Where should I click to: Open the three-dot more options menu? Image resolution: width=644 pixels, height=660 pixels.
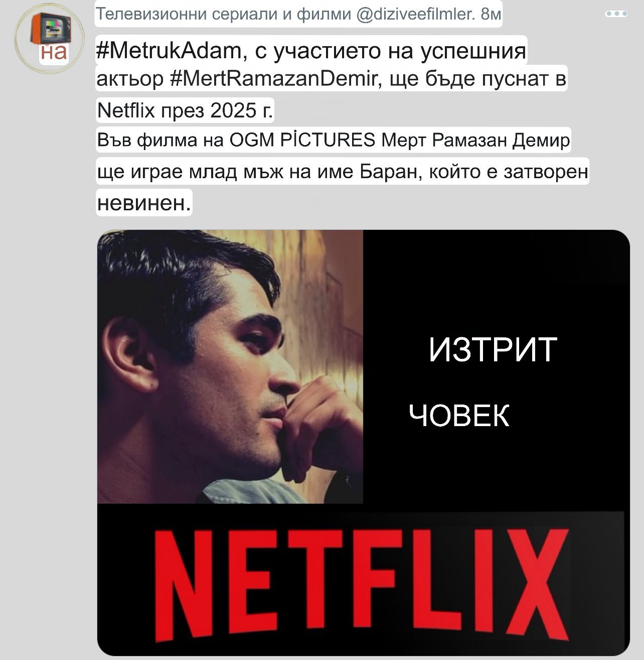pos(616,14)
